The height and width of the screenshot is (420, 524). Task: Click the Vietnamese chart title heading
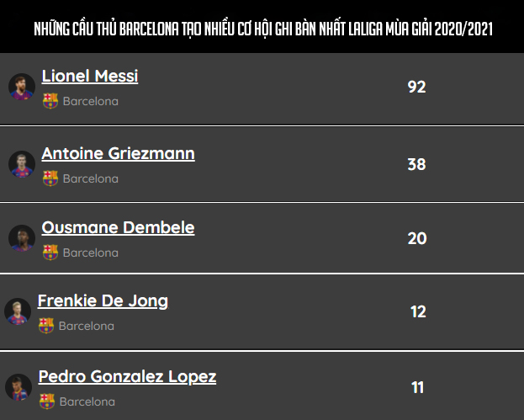tap(262, 29)
